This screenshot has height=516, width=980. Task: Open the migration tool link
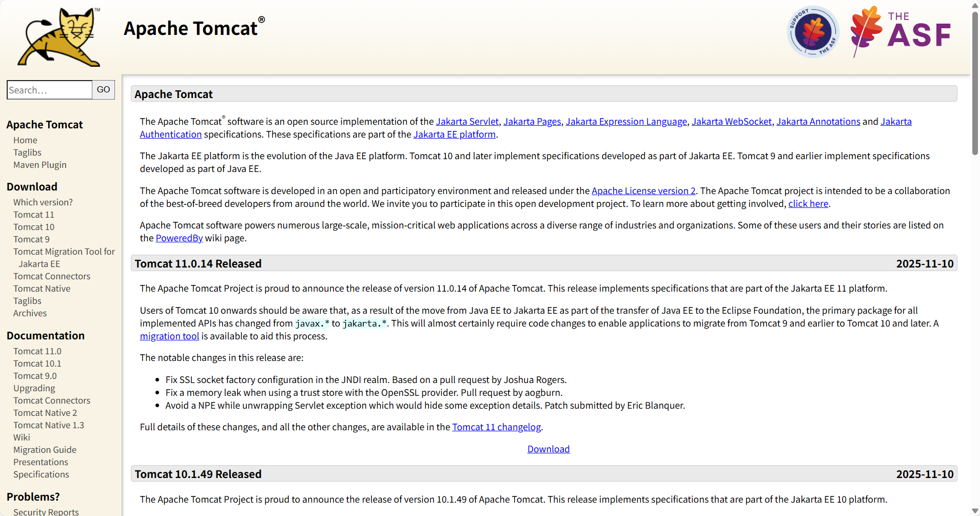169,336
